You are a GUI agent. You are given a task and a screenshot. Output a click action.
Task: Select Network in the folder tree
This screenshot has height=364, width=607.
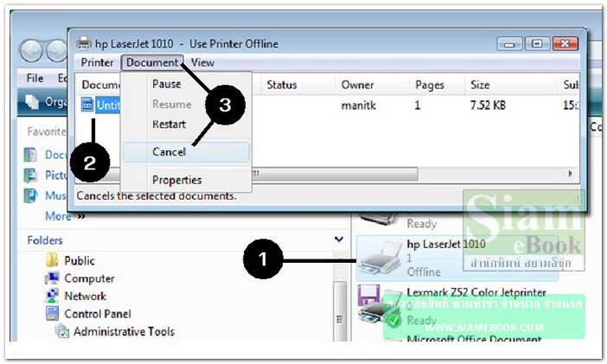85,297
